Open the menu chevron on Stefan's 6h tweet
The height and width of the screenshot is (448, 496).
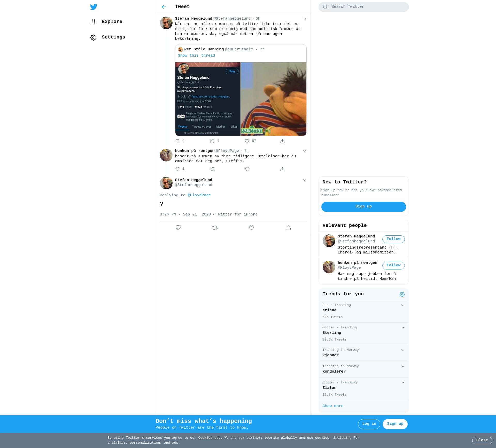pyautogui.click(x=305, y=19)
